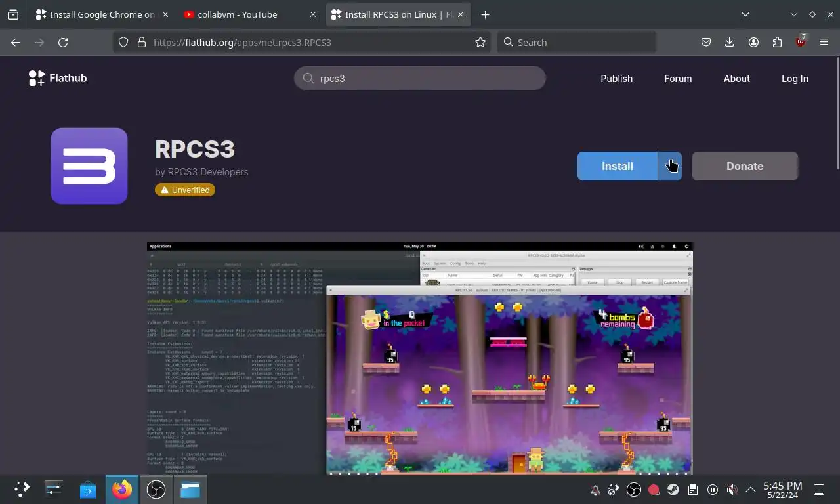The height and width of the screenshot is (504, 840).
Task: Click the media pause tray icon
Action: click(712, 490)
